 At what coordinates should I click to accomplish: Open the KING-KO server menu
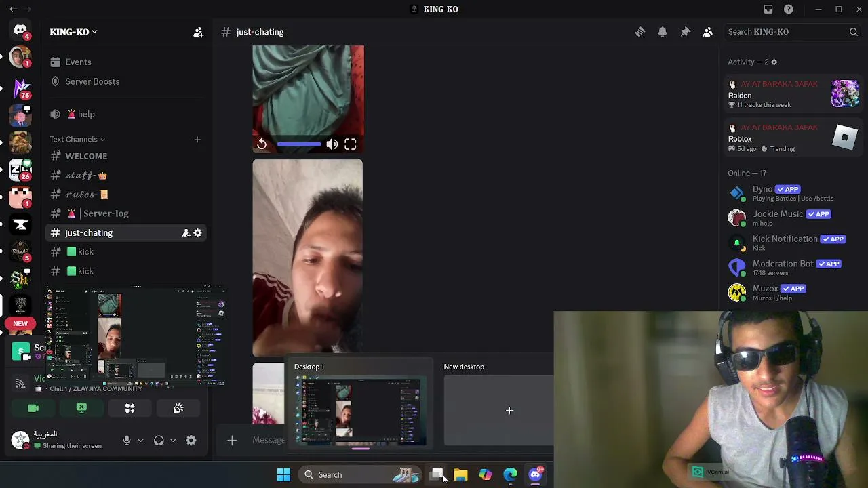click(73, 32)
